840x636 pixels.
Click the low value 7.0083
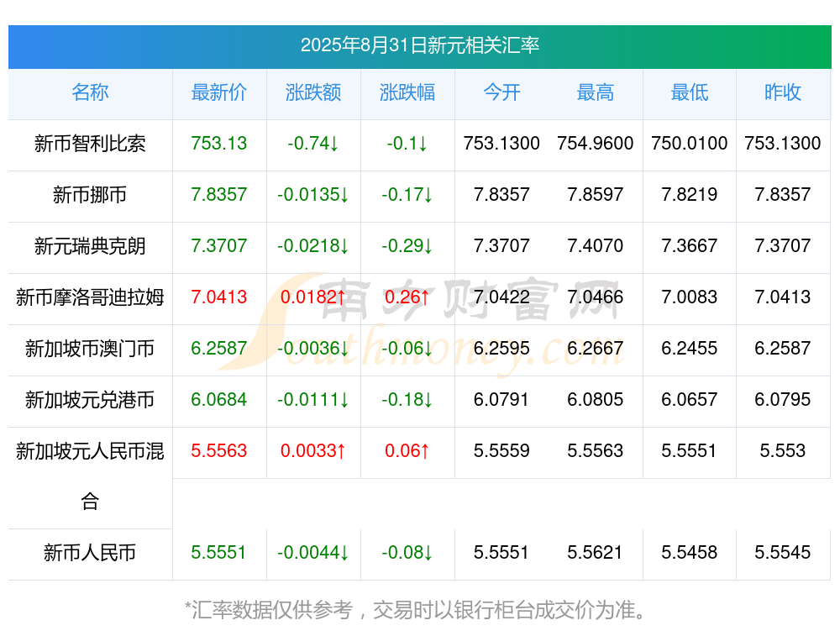[690, 297]
